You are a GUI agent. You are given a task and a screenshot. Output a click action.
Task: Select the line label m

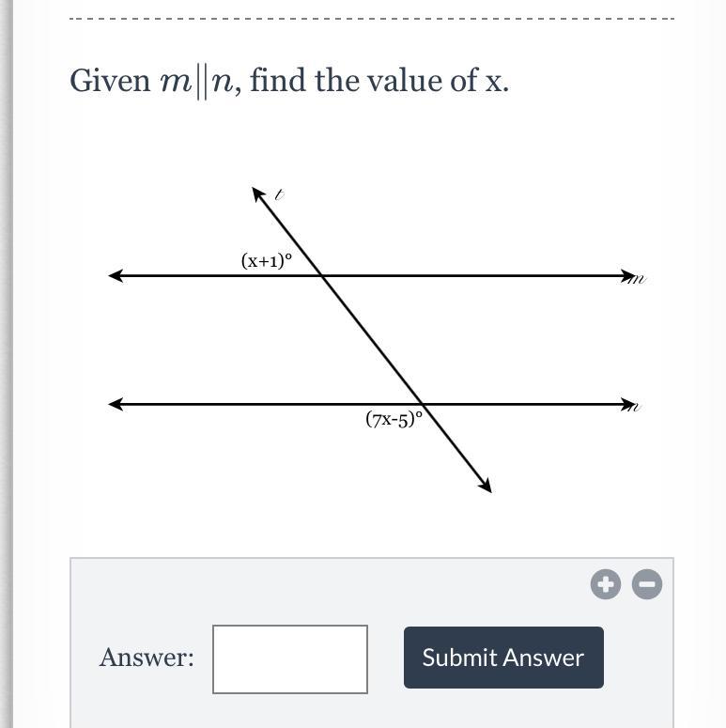pos(637,279)
